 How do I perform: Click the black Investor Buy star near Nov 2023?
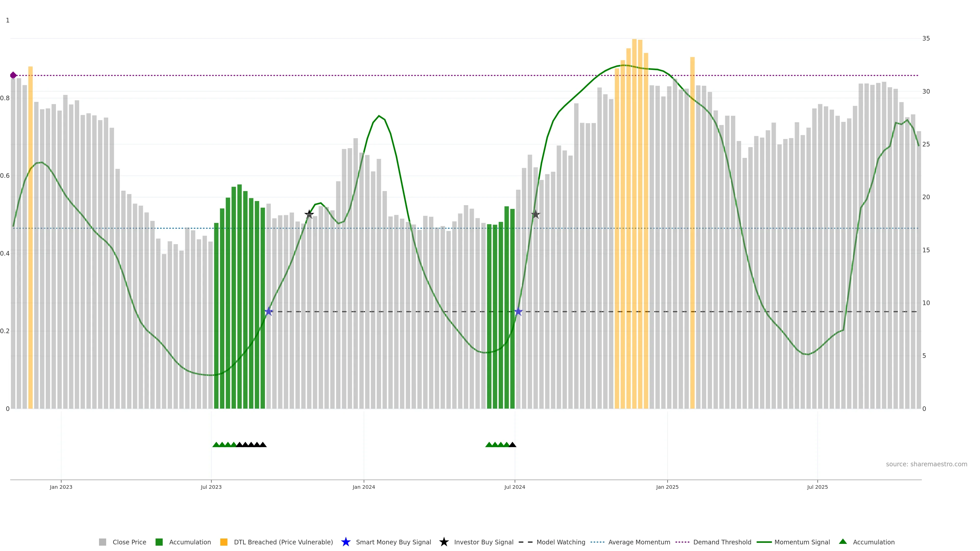(309, 215)
